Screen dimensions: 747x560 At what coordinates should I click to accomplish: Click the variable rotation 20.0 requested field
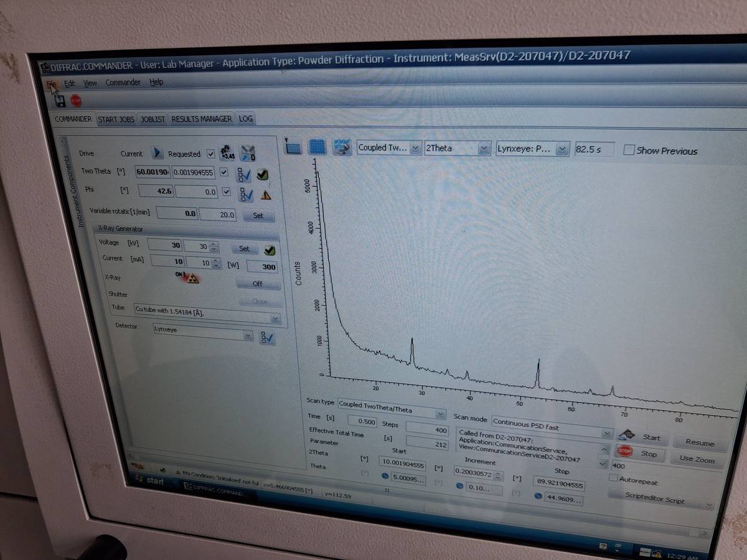tap(218, 215)
